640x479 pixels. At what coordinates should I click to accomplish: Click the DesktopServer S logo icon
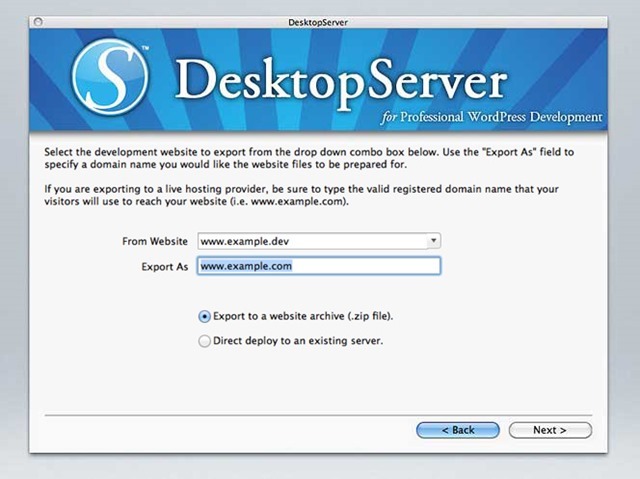(110, 77)
